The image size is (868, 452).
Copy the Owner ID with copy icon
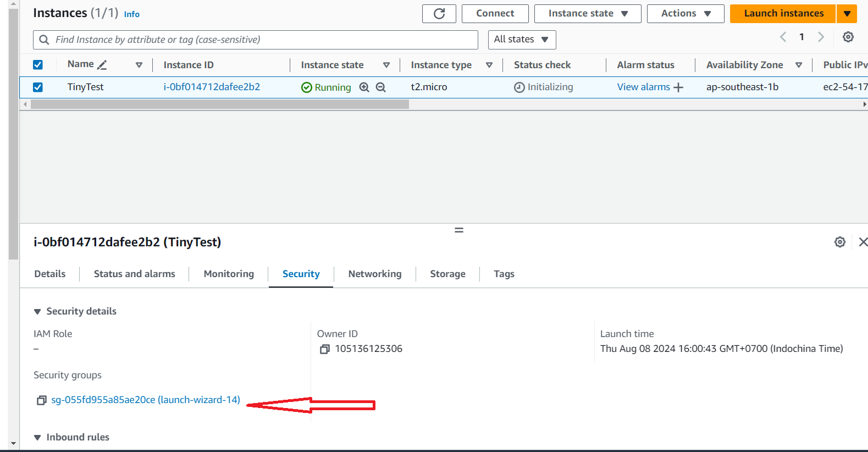point(325,349)
